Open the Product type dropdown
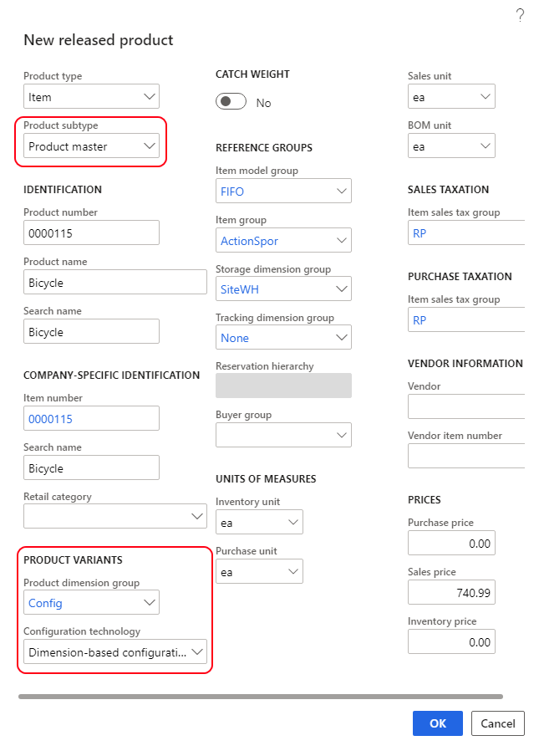Viewport: 539px width, 756px height. pyautogui.click(x=92, y=96)
